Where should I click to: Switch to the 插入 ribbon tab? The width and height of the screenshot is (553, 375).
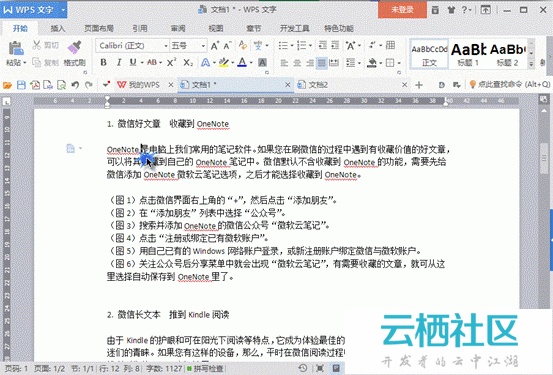(x=57, y=28)
